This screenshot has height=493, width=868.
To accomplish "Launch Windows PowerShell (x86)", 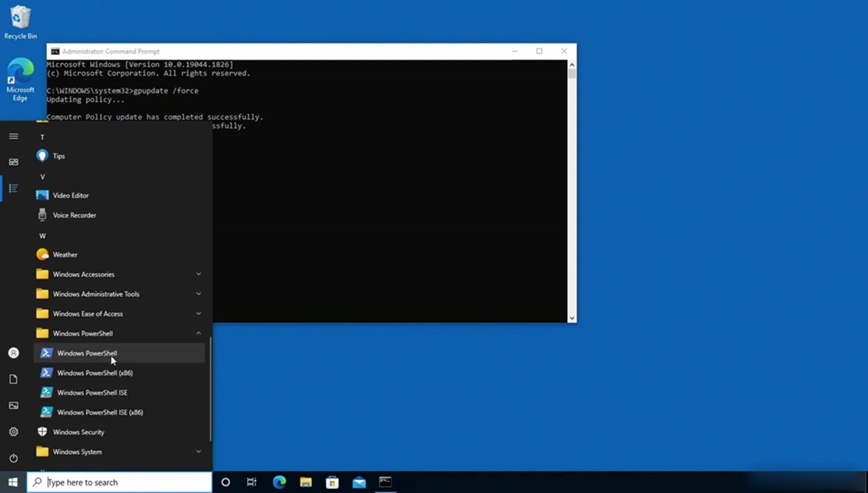I will [x=119, y=373].
